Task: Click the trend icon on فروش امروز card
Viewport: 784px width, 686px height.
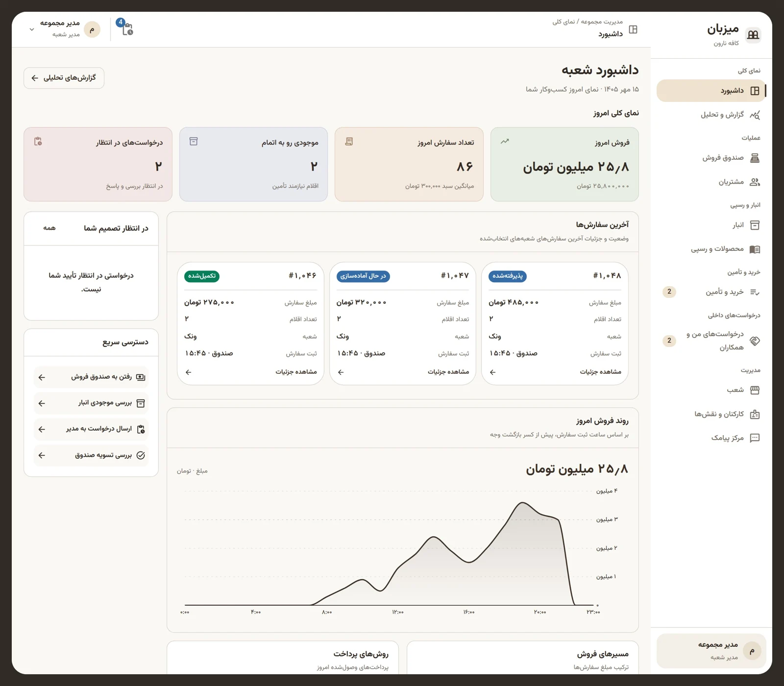Action: [505, 141]
